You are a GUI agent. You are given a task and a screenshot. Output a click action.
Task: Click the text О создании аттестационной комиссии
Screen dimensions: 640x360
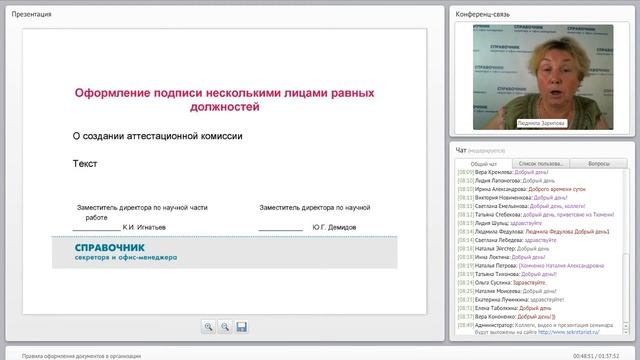click(x=158, y=136)
